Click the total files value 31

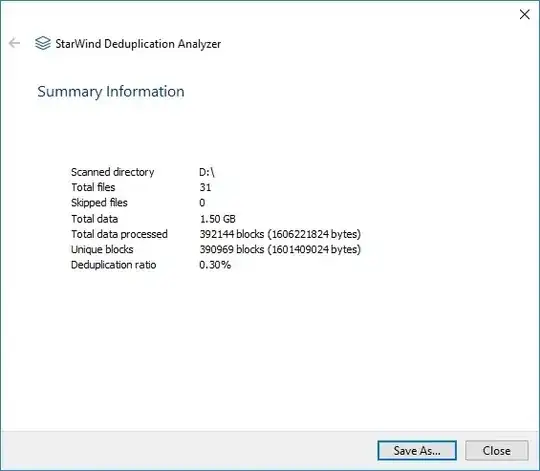(205, 187)
